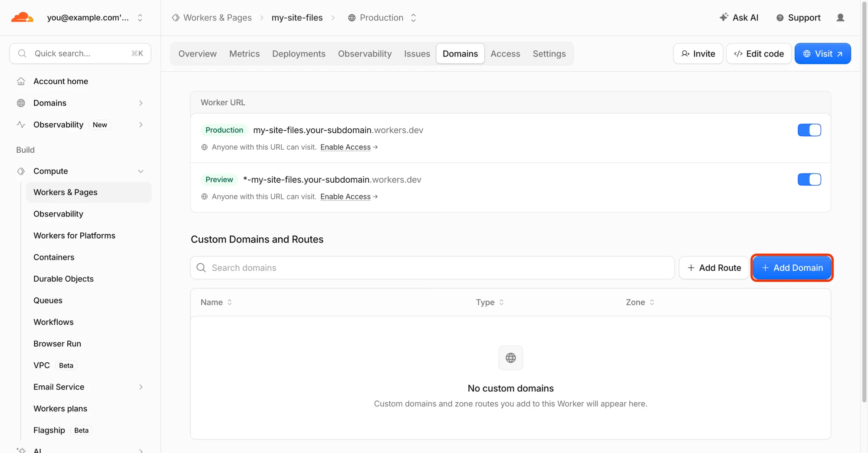Click the Ask AI sparkle icon

tap(723, 17)
